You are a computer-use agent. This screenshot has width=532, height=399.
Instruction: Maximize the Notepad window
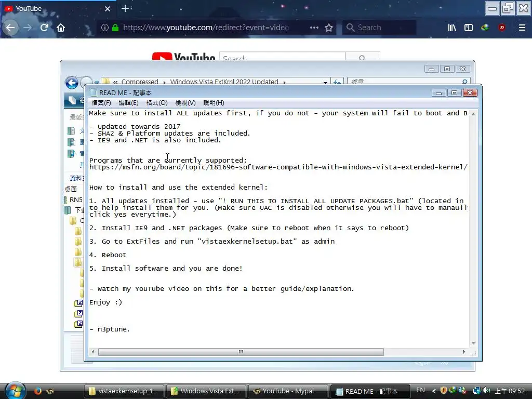tap(454, 93)
